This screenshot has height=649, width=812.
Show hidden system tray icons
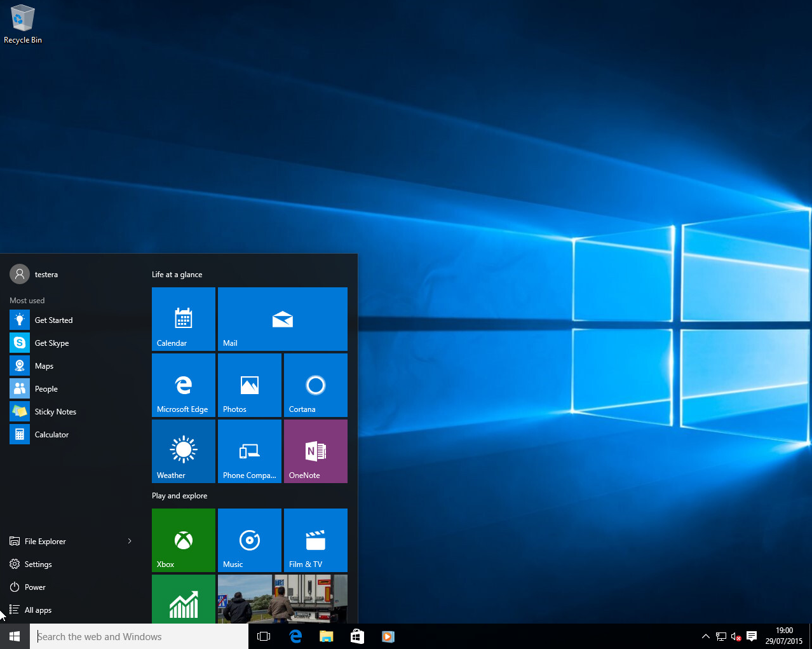(705, 636)
